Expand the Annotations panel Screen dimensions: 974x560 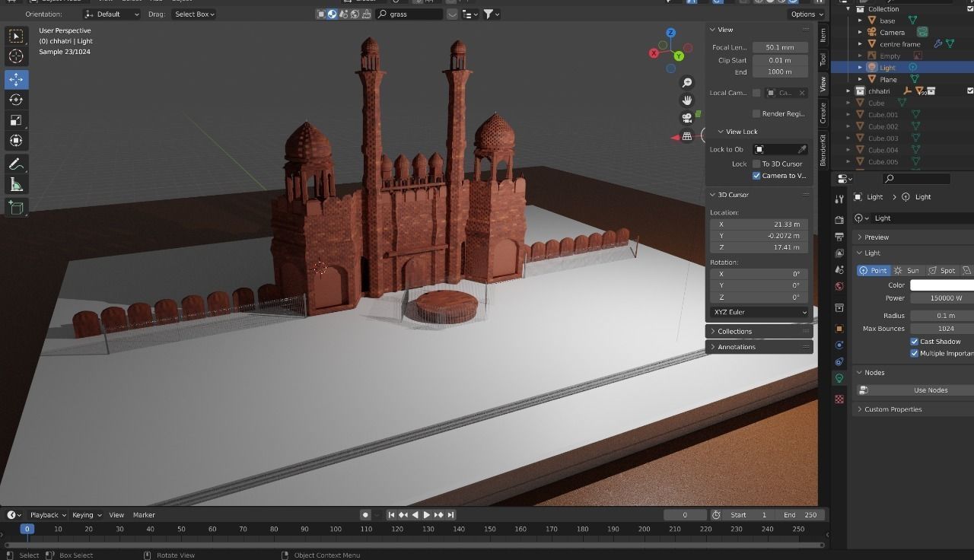pos(759,347)
